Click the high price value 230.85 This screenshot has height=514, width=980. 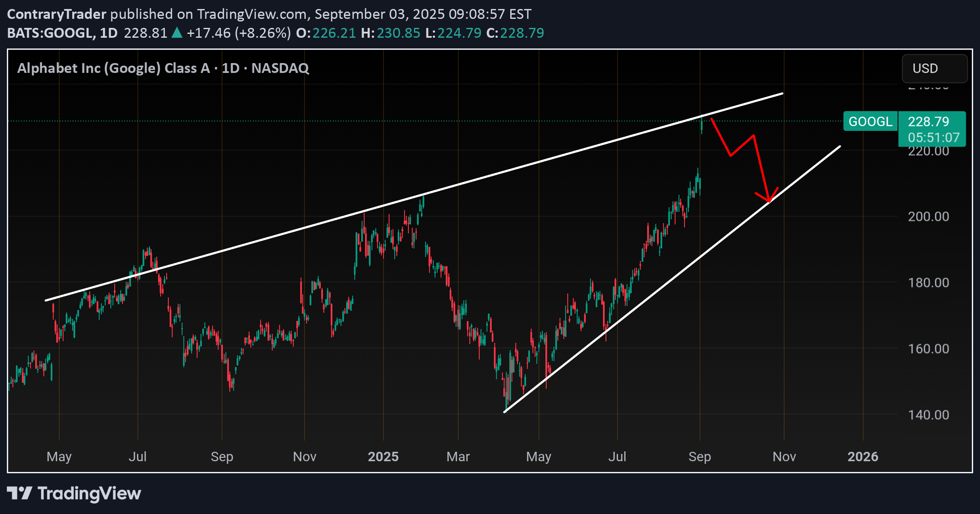399,33
